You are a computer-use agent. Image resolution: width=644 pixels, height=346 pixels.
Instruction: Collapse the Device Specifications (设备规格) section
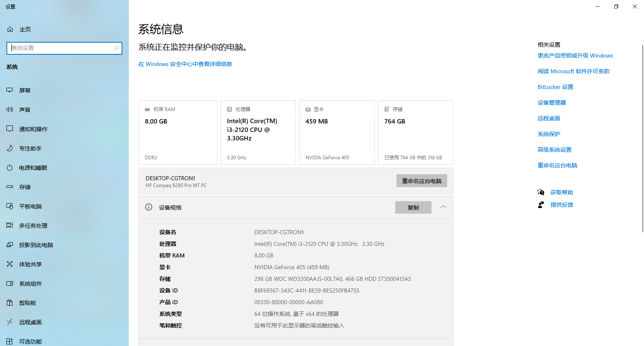click(443, 207)
